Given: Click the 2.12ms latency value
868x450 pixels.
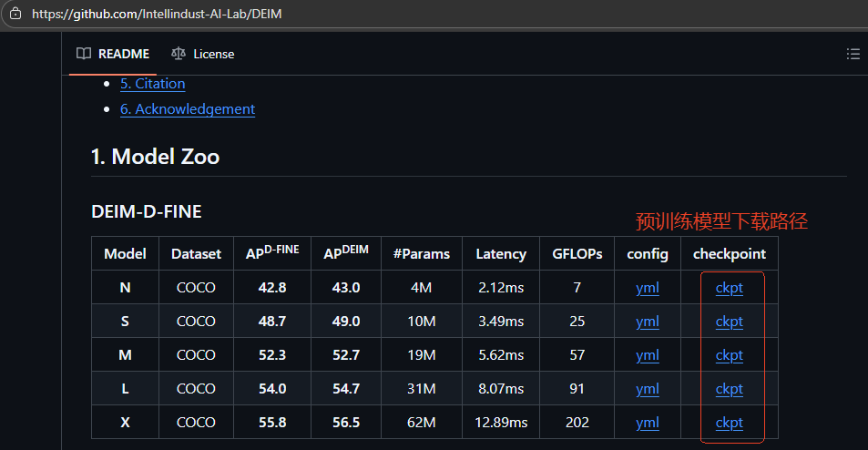Looking at the screenshot, I should (x=501, y=288).
